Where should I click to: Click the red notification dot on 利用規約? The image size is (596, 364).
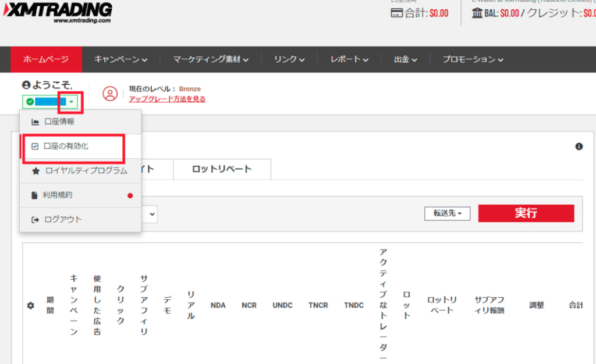pos(130,195)
